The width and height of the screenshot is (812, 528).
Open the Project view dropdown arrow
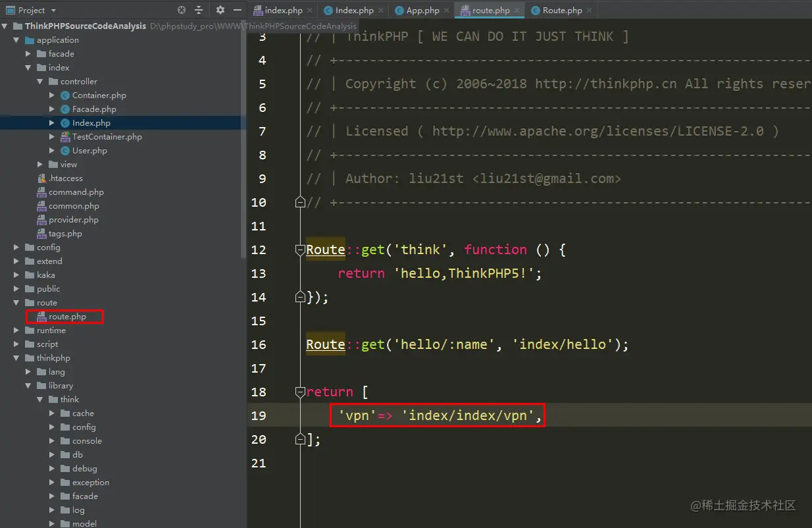[53, 11]
